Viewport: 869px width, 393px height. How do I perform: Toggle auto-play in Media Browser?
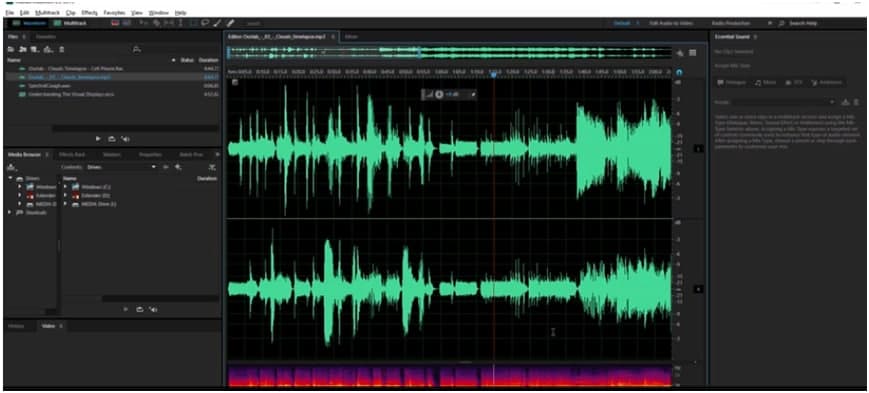coord(153,309)
